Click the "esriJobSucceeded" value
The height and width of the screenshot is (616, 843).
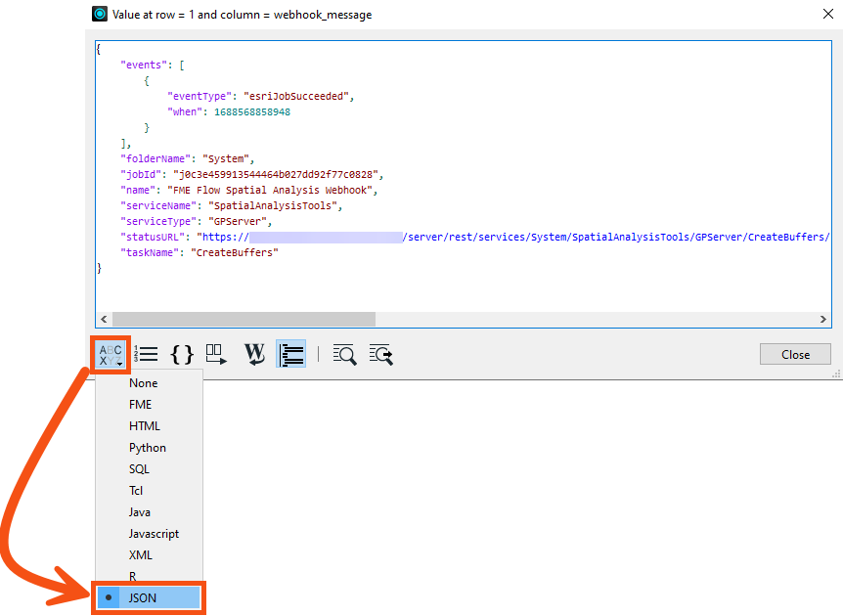[x=296, y=96]
